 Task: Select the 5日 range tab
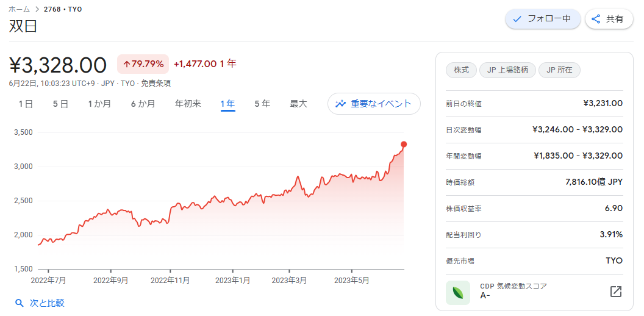[60, 104]
